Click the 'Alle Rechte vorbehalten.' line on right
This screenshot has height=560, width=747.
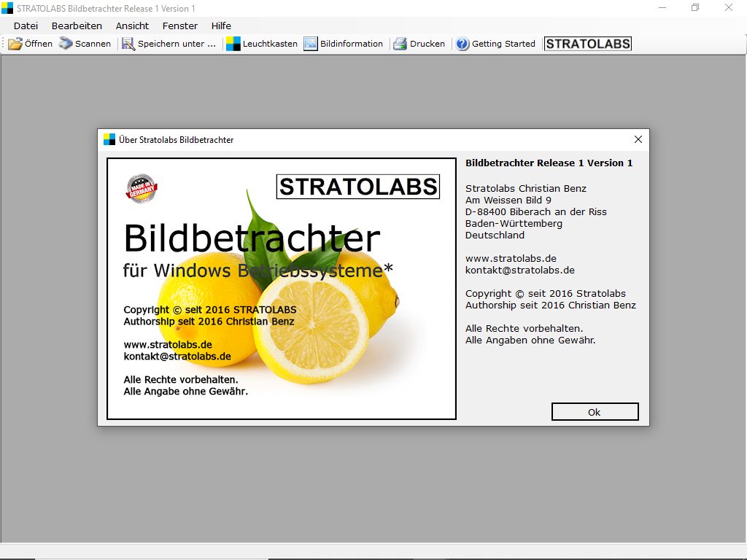524,329
